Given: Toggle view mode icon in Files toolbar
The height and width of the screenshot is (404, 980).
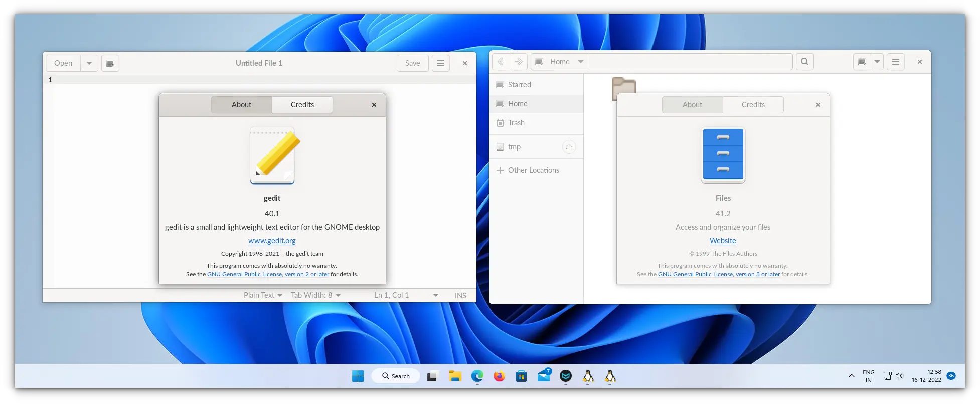Looking at the screenshot, I should pyautogui.click(x=862, y=62).
